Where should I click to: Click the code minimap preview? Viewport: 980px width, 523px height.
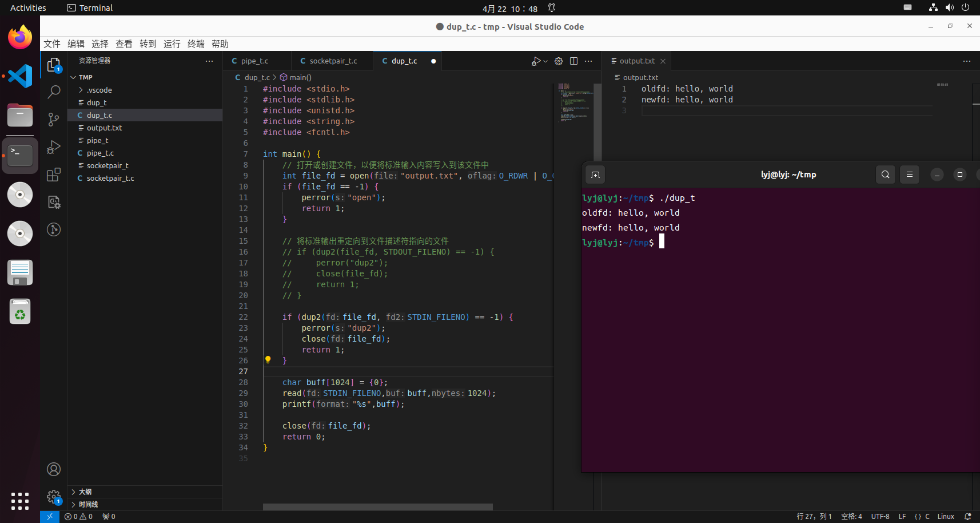click(575, 103)
